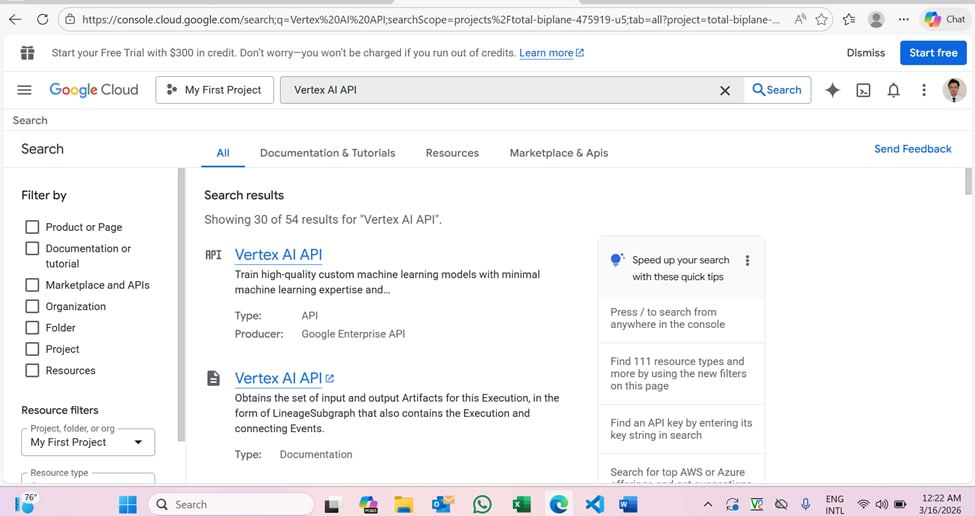Open Excel from taskbar

521,504
